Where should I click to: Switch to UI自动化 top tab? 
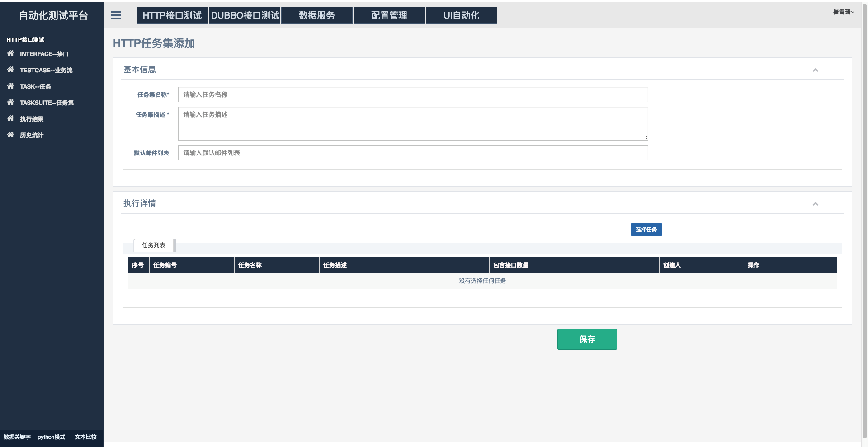pyautogui.click(x=462, y=15)
